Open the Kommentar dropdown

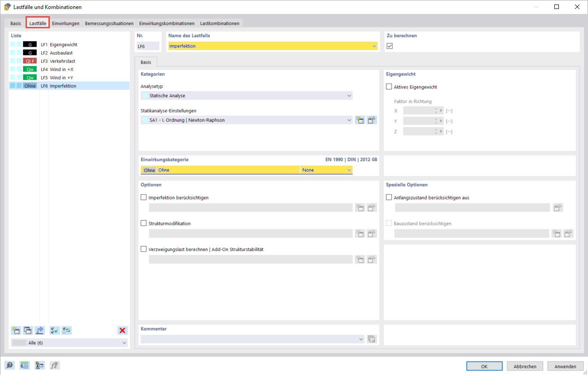(362, 340)
